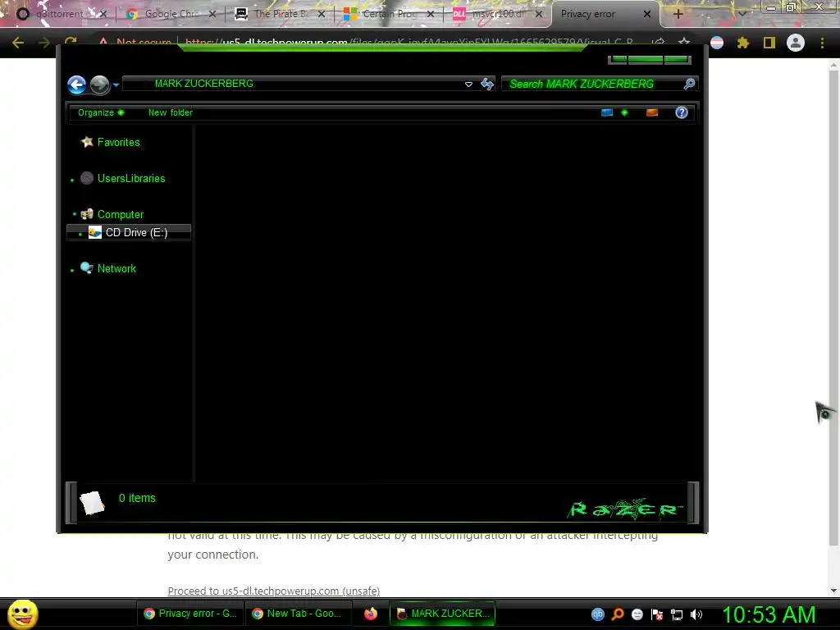
Task: Switch to Privacy error taskbar button
Action: coord(190,614)
